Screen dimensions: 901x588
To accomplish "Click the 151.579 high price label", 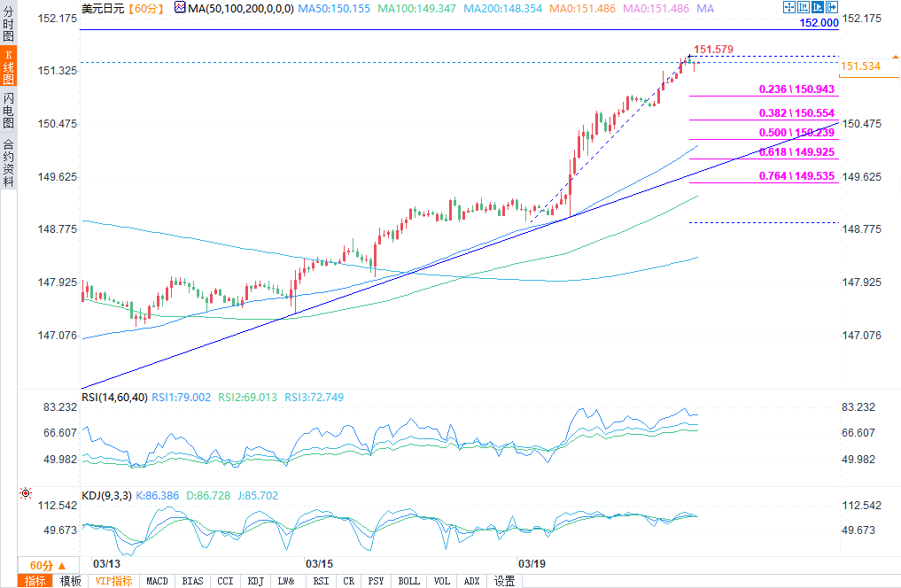I will pos(713,50).
